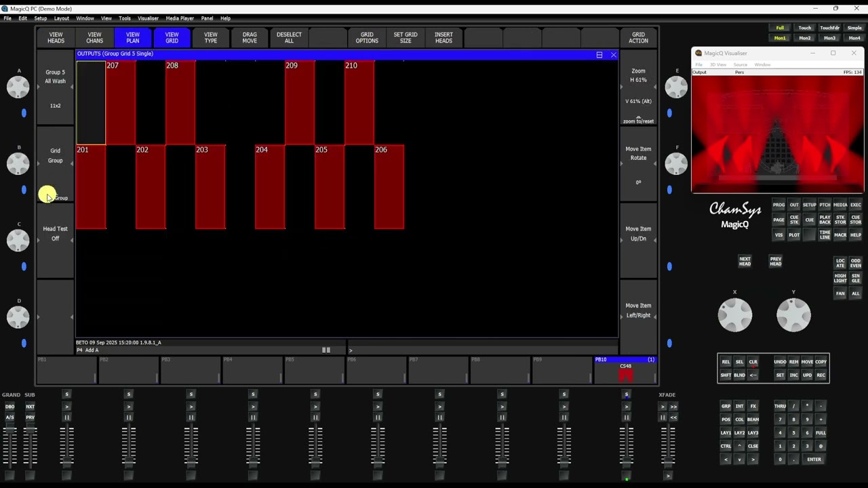Click the DBO blackout button

9,407
